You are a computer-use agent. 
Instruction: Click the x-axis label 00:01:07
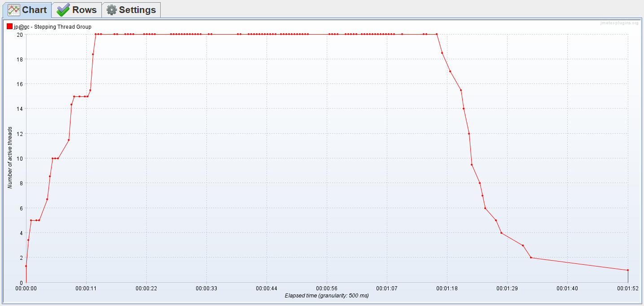[387, 289]
